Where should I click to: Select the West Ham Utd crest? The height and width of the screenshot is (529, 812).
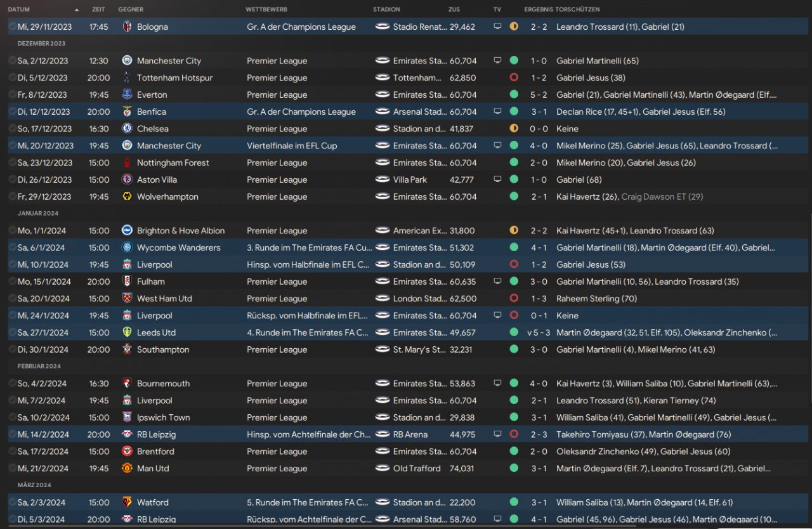[x=127, y=298]
